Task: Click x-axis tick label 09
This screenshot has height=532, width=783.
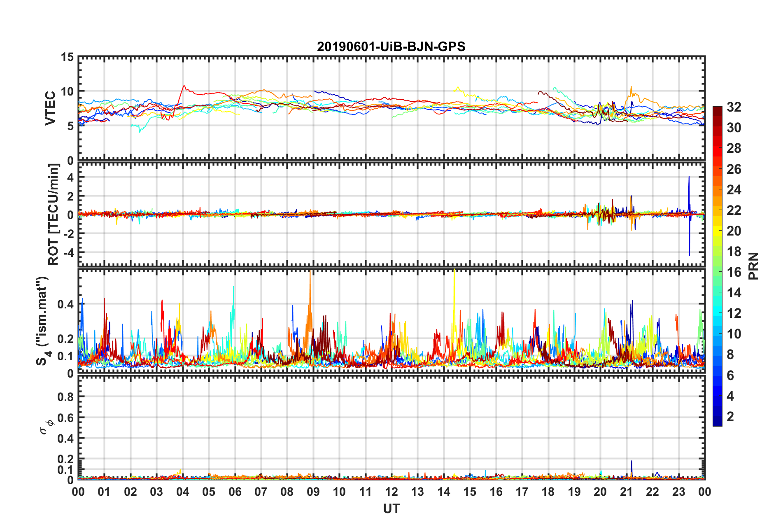Action: (x=313, y=492)
